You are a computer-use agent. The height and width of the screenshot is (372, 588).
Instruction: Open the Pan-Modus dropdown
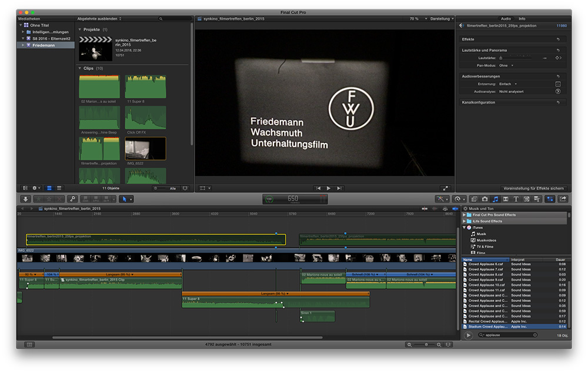tap(506, 65)
